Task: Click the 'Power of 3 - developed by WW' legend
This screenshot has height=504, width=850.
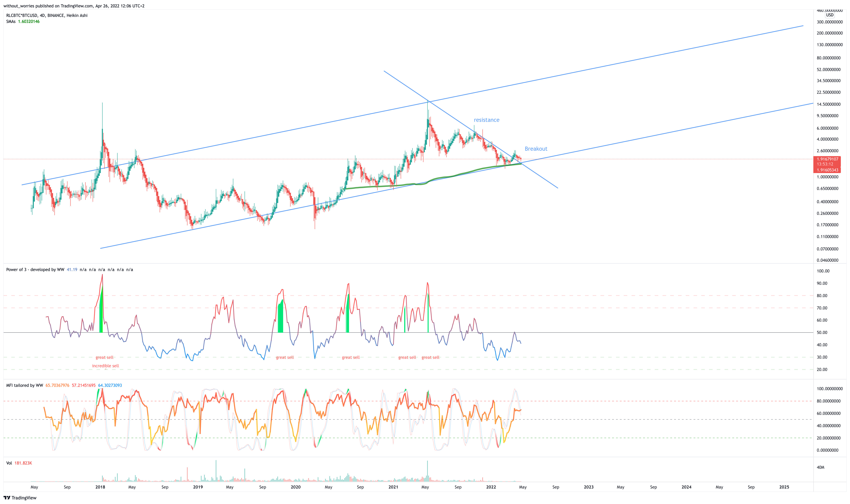Action: [x=35, y=270]
